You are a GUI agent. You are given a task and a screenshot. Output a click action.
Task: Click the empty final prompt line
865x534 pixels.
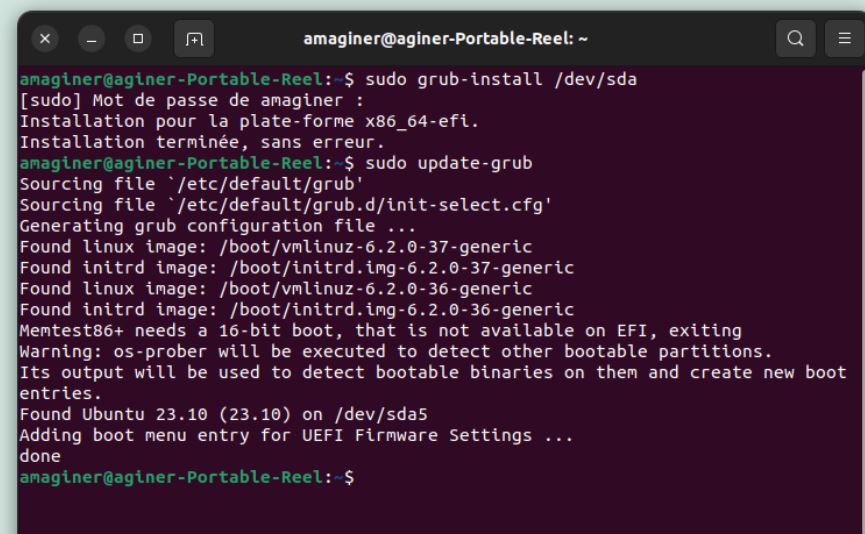pyautogui.click(x=500, y=478)
